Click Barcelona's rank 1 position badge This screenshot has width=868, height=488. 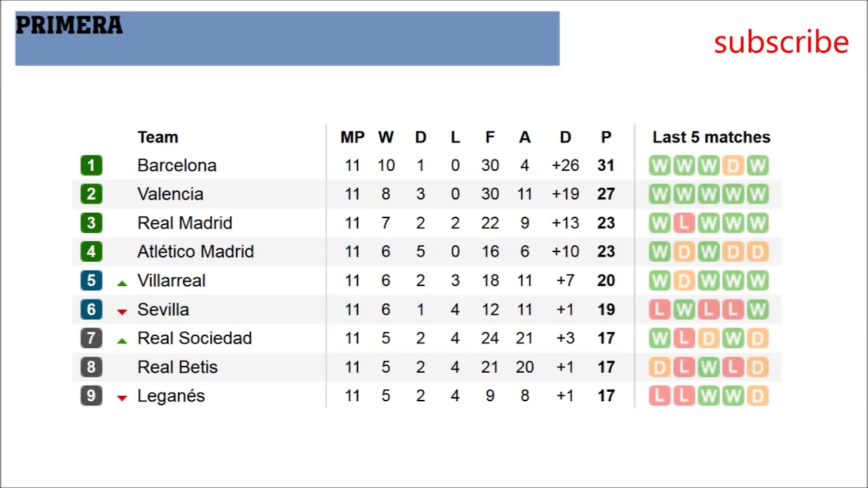click(x=91, y=165)
